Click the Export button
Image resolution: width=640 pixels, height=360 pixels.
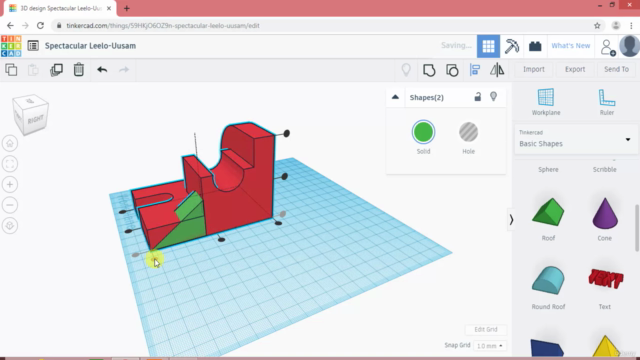(x=575, y=69)
